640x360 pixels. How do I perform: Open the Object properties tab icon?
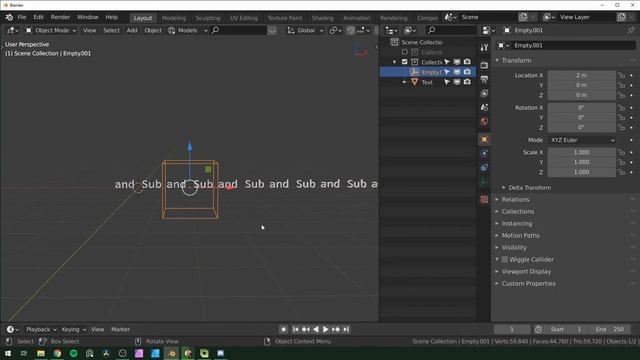(x=484, y=139)
